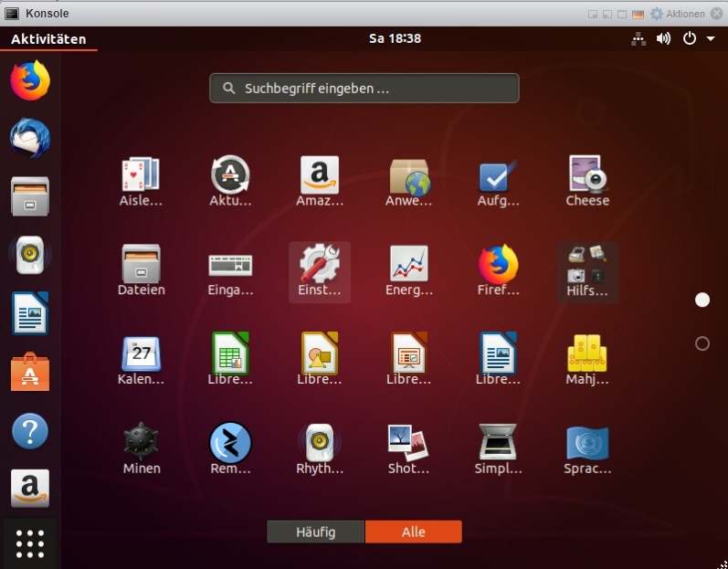
Task: Open the clock menu showing Sa 18:38
Action: pos(396,38)
